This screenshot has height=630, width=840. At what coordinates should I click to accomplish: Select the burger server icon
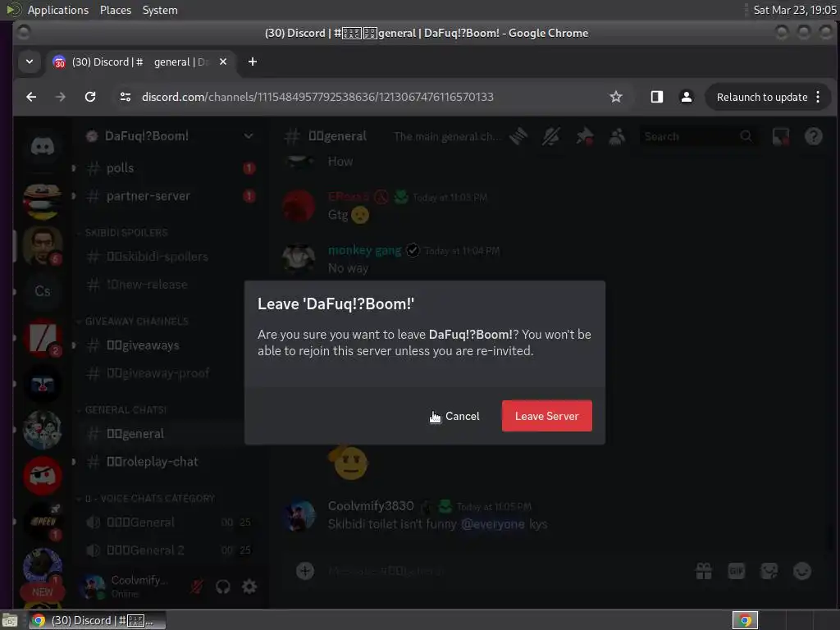tap(43, 202)
